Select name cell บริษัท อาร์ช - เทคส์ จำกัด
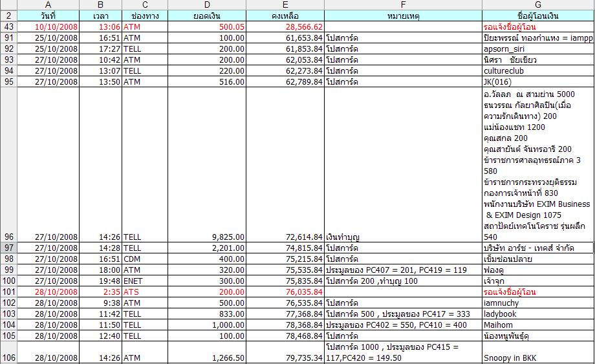595x364 pixels. click(x=539, y=248)
